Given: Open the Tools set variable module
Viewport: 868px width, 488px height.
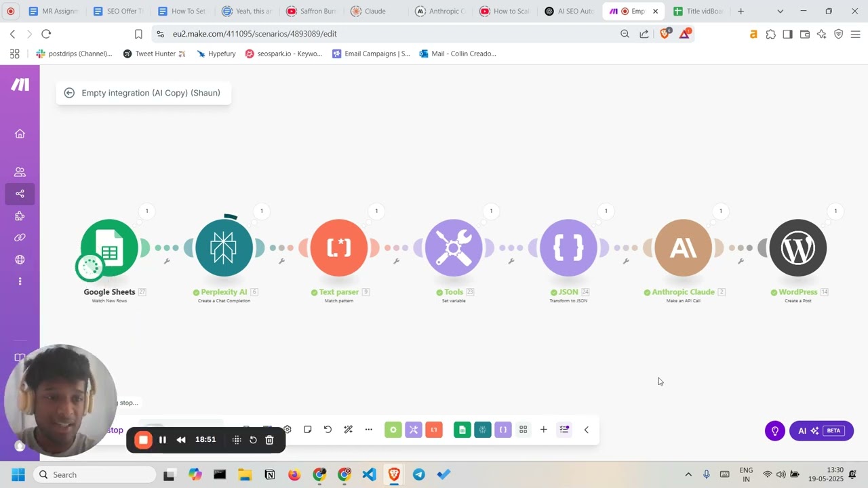Looking at the screenshot, I should (x=454, y=248).
